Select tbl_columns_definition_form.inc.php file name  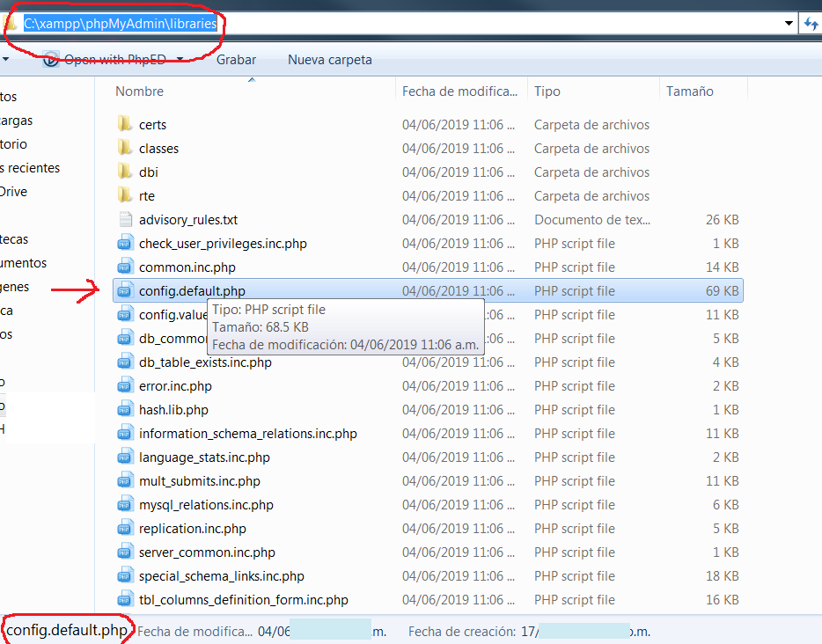pyautogui.click(x=243, y=600)
